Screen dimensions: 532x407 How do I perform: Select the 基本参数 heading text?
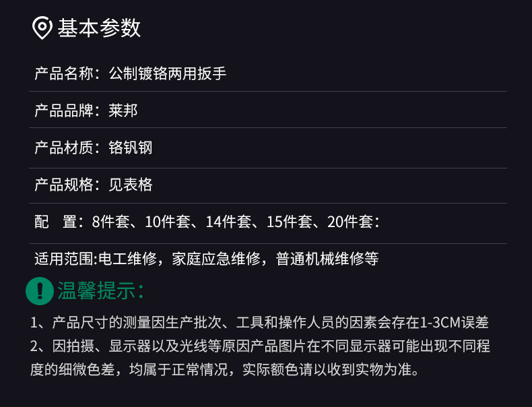(99, 28)
